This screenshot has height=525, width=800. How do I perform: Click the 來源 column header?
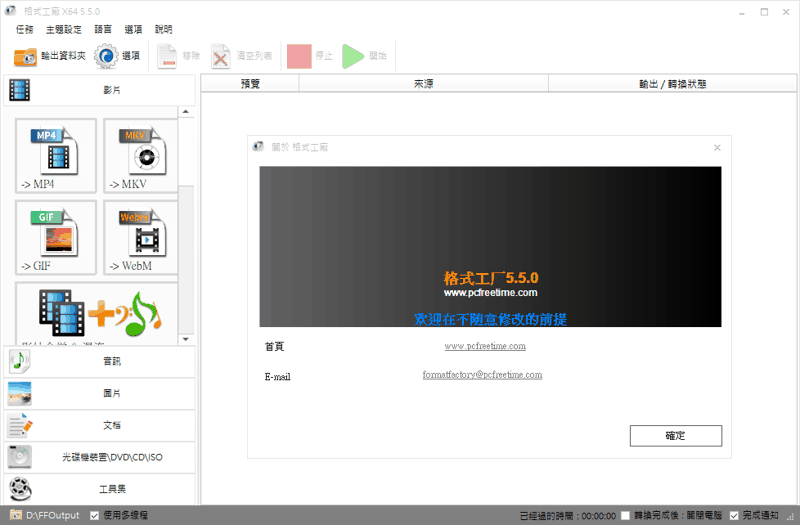423,84
